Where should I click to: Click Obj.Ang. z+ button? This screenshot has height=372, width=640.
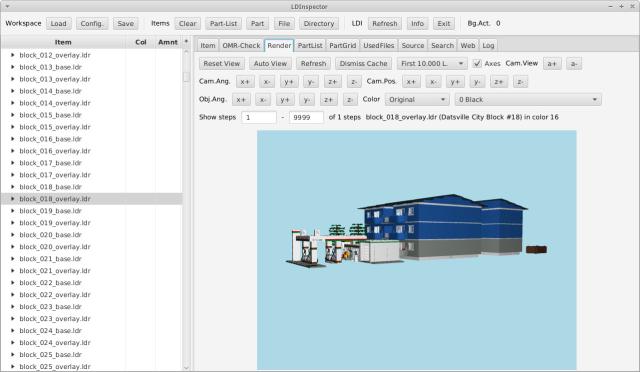pos(329,100)
